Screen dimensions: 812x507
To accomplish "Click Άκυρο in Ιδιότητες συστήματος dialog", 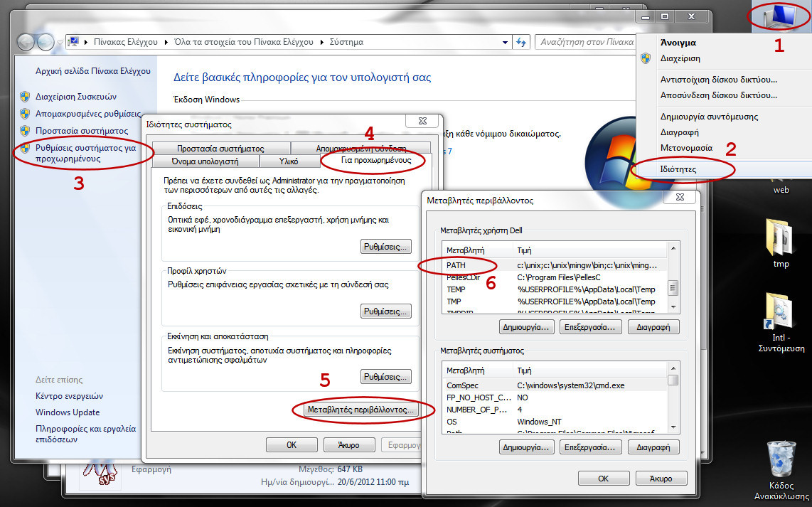I will click(x=349, y=445).
